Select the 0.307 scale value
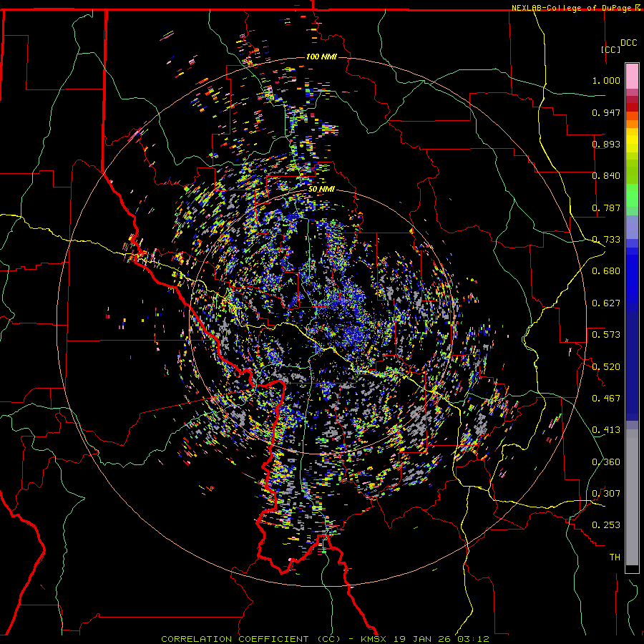This screenshot has height=644, width=644. tap(606, 494)
